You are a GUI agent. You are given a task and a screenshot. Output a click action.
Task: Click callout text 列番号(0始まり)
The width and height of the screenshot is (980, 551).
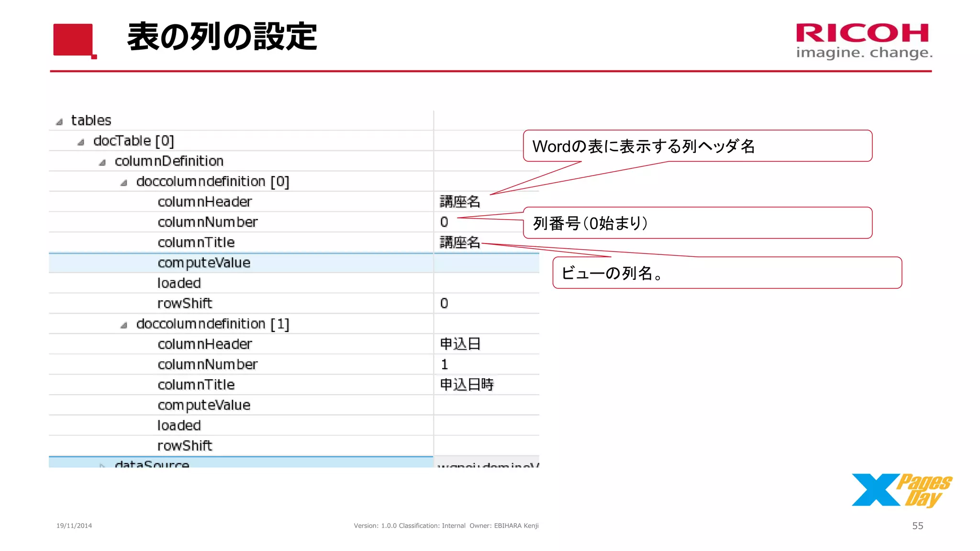(590, 223)
